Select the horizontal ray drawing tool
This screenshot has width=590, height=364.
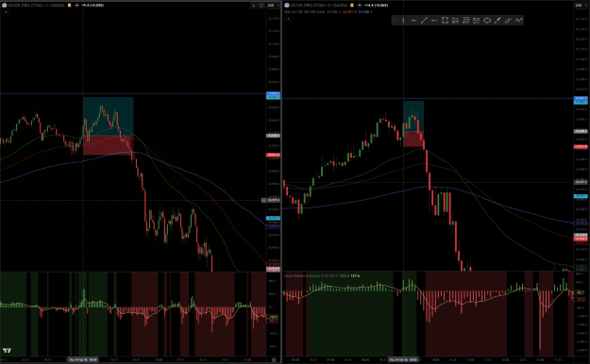pyautogui.click(x=434, y=21)
